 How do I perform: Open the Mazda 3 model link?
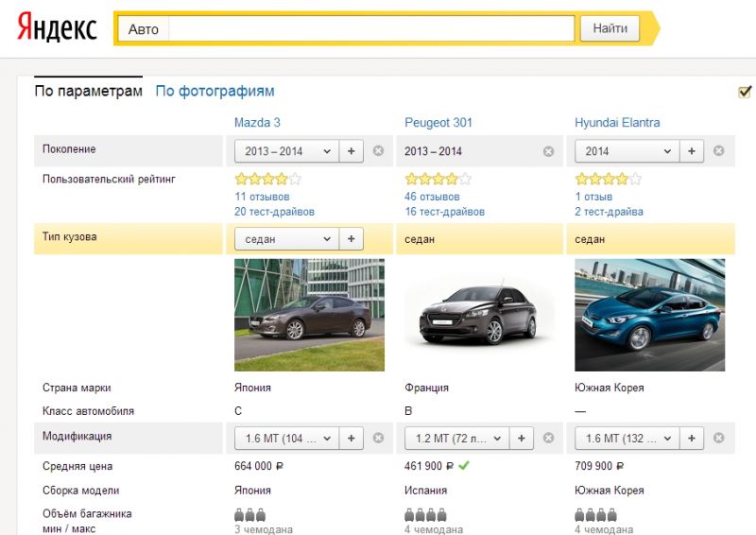pos(257,123)
